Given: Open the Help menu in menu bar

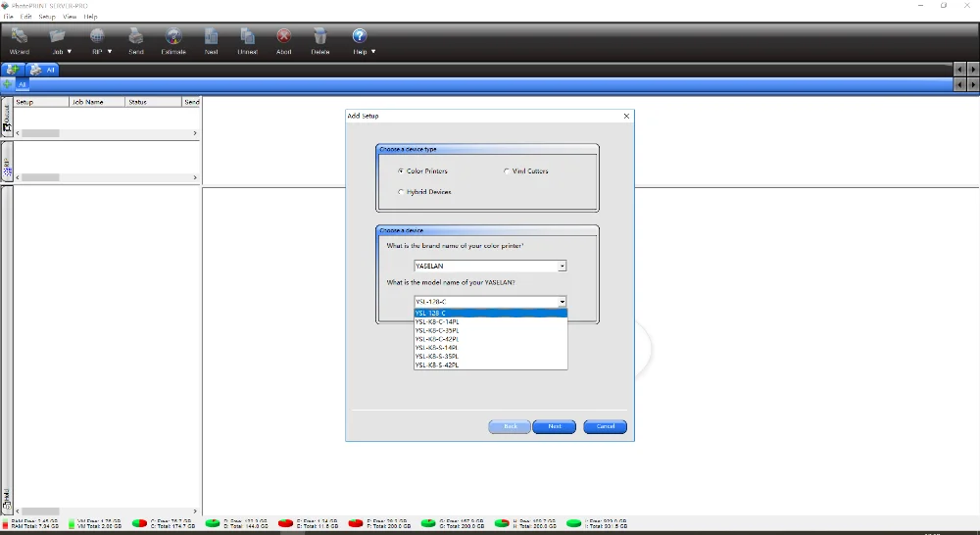Looking at the screenshot, I should (x=90, y=17).
